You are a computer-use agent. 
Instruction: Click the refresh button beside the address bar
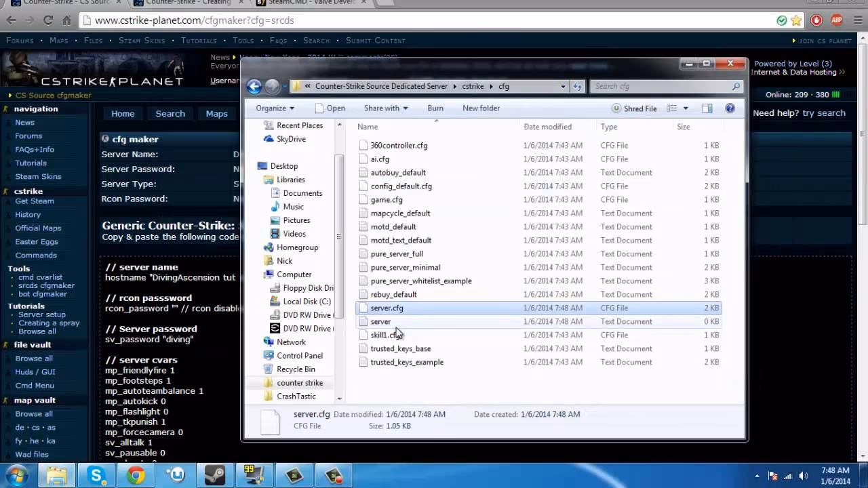578,86
